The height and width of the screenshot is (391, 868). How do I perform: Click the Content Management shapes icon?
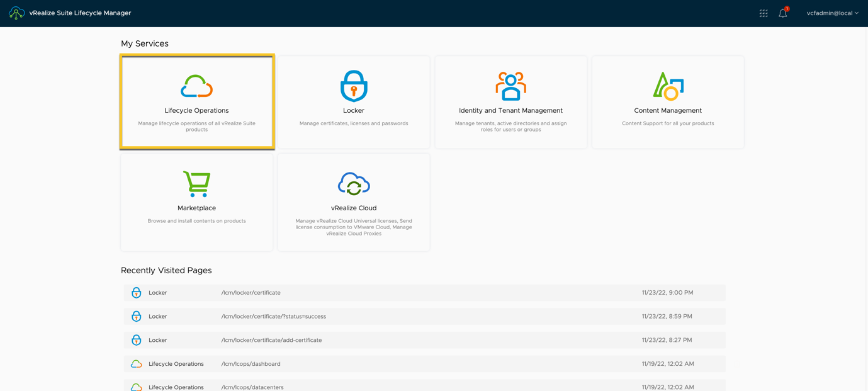[x=668, y=86]
